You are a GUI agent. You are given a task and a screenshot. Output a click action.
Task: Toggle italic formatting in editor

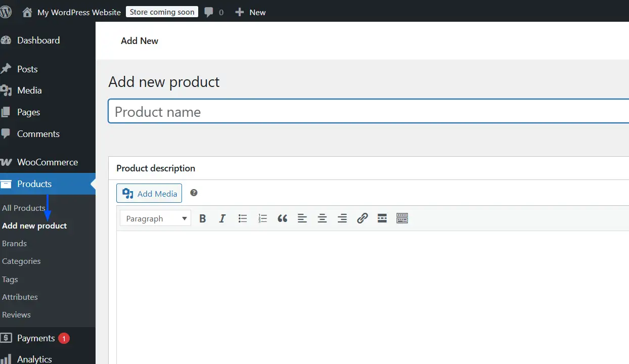(222, 218)
